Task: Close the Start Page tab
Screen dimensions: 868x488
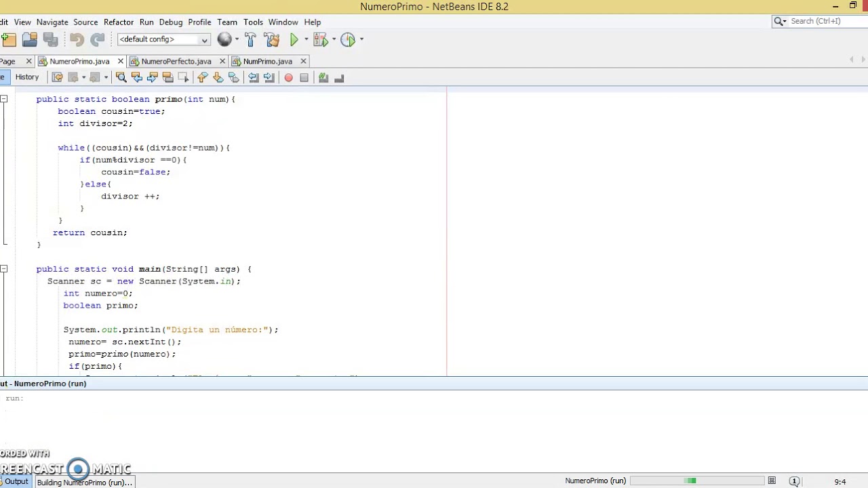Action: [28, 61]
